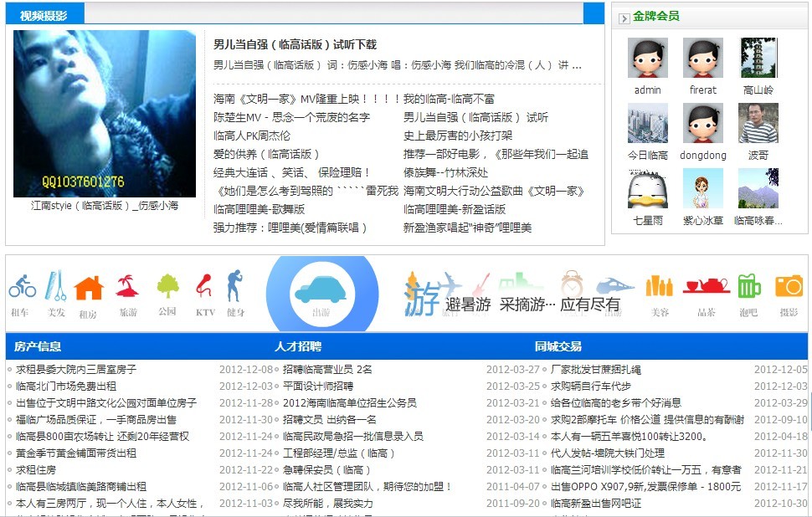Image resolution: width=812 pixels, height=517 pixels.
Task: Open trade post 出售OPPO X907,9新
Action: (x=645, y=487)
